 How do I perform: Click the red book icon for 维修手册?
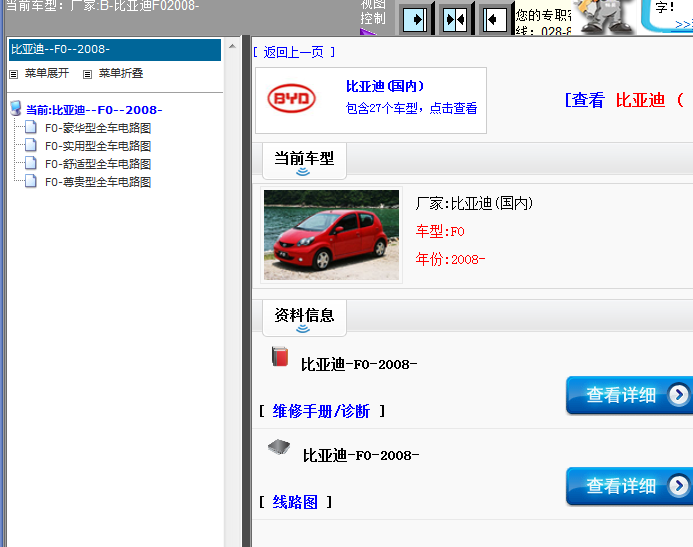pos(280,357)
